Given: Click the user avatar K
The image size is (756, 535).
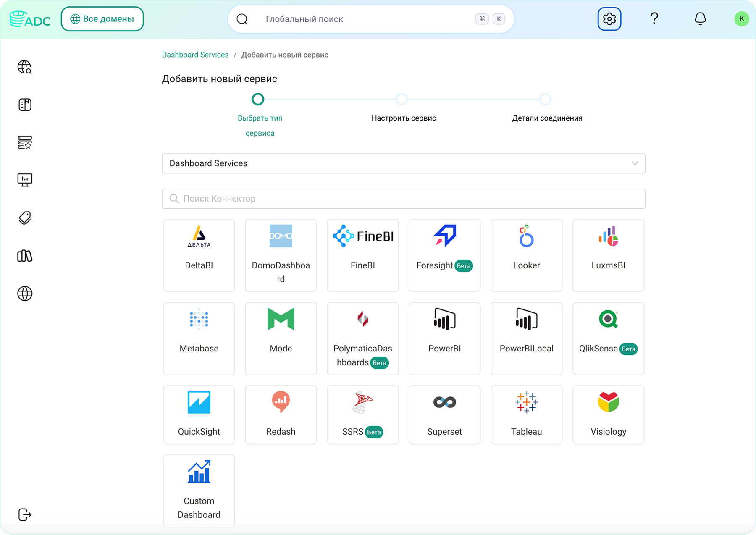Looking at the screenshot, I should click(741, 19).
